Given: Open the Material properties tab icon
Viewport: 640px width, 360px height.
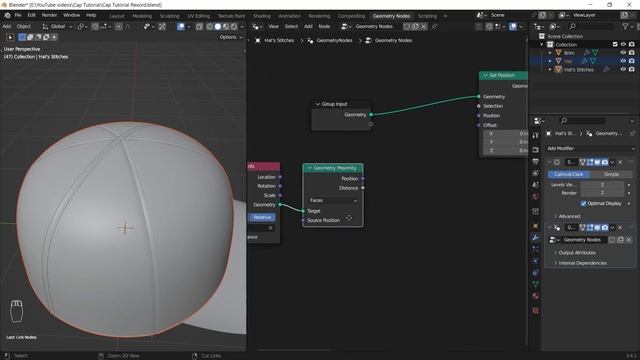Looking at the screenshot, I should pos(536,296).
